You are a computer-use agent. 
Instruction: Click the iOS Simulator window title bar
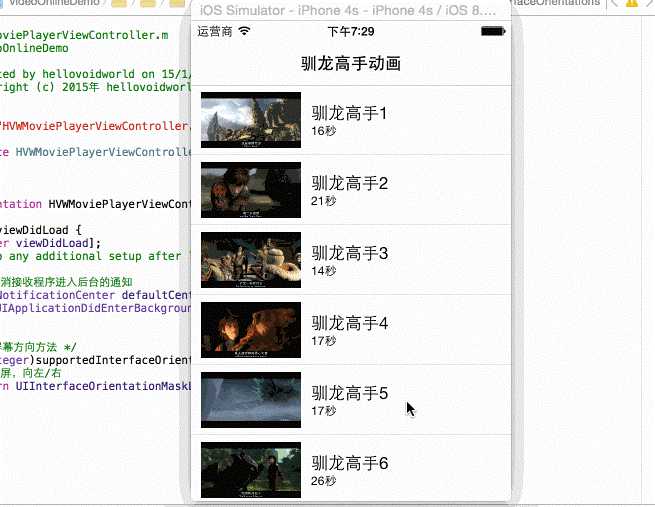pos(351,9)
